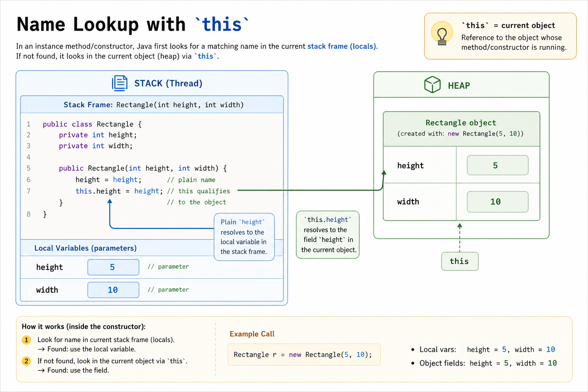The width and height of the screenshot is (588, 392).
Task: Select the yellow step 2 badge
Action: (26, 361)
